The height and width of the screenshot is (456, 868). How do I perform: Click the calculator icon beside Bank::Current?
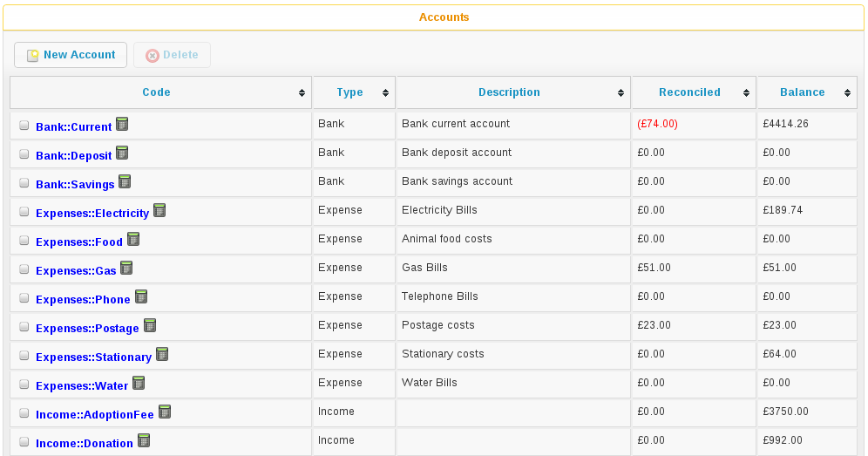point(122,125)
